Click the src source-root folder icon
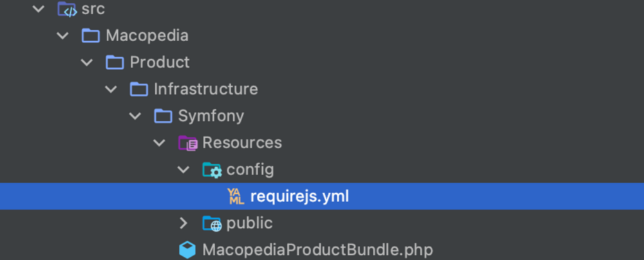Viewport: 644px width, 260px height. (67, 9)
